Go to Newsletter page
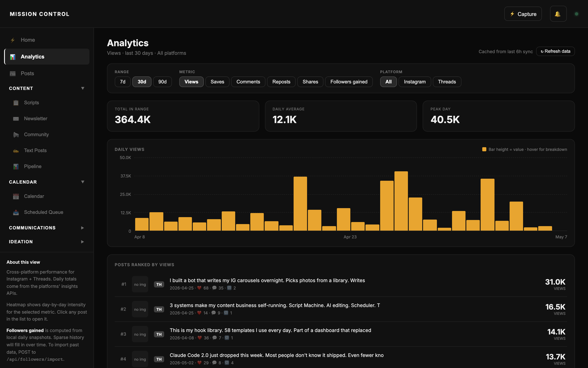The image size is (588, 368). (47, 119)
